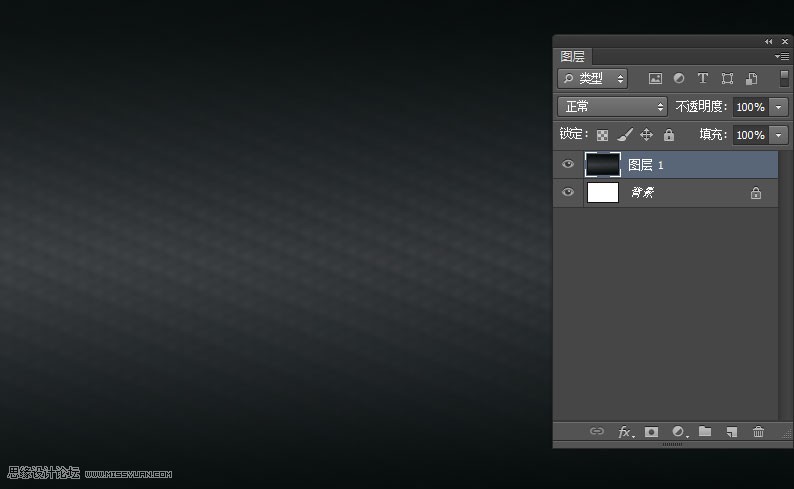
Task: Click the create new layer icon
Action: pos(732,432)
